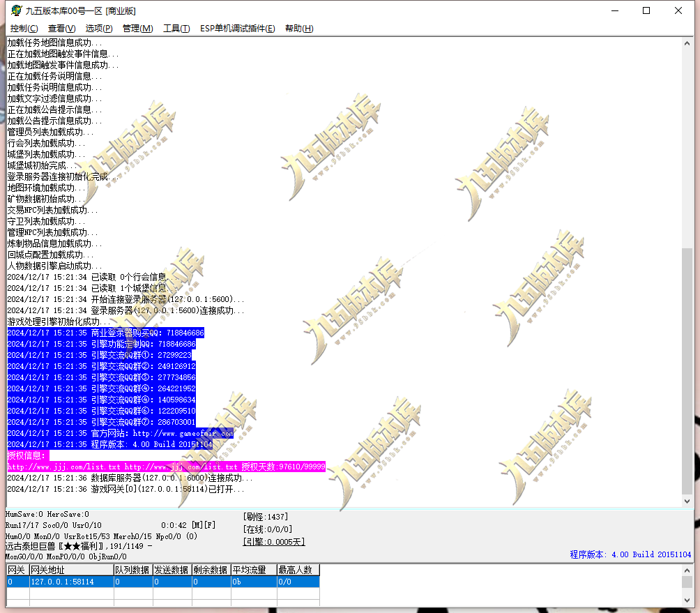
Task: Select the log line 引擎交流QQ群②: 249126912
Action: [x=102, y=366]
